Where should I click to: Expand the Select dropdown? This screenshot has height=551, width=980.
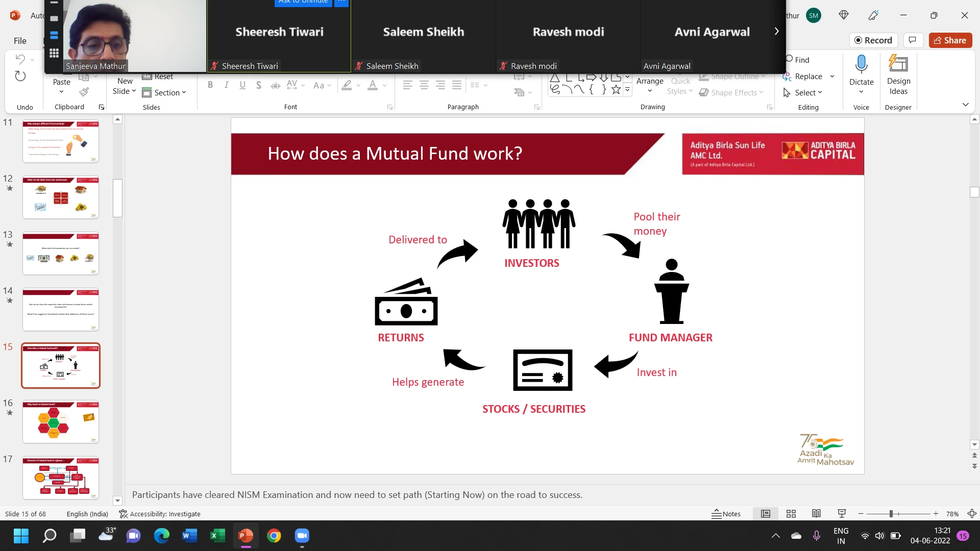pyautogui.click(x=803, y=92)
